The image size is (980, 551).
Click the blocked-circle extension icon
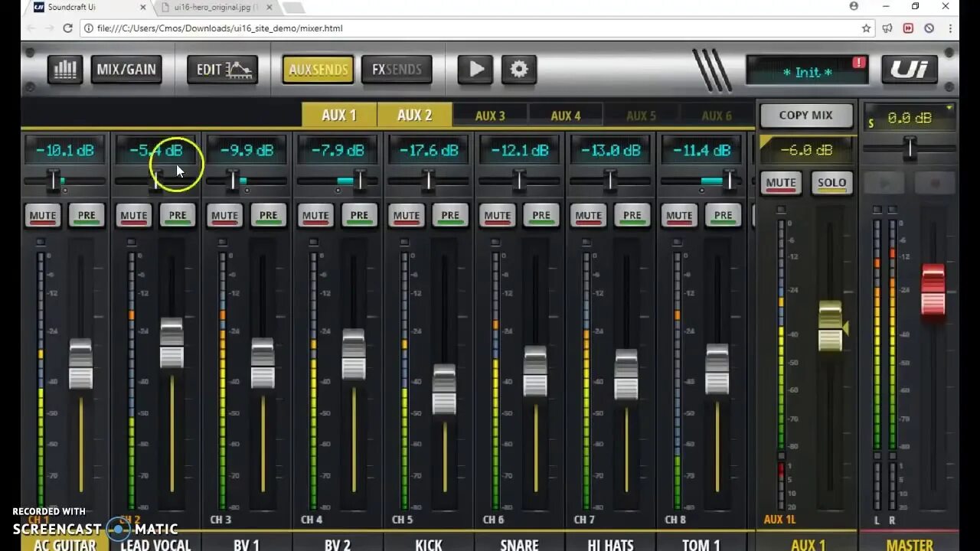point(929,28)
